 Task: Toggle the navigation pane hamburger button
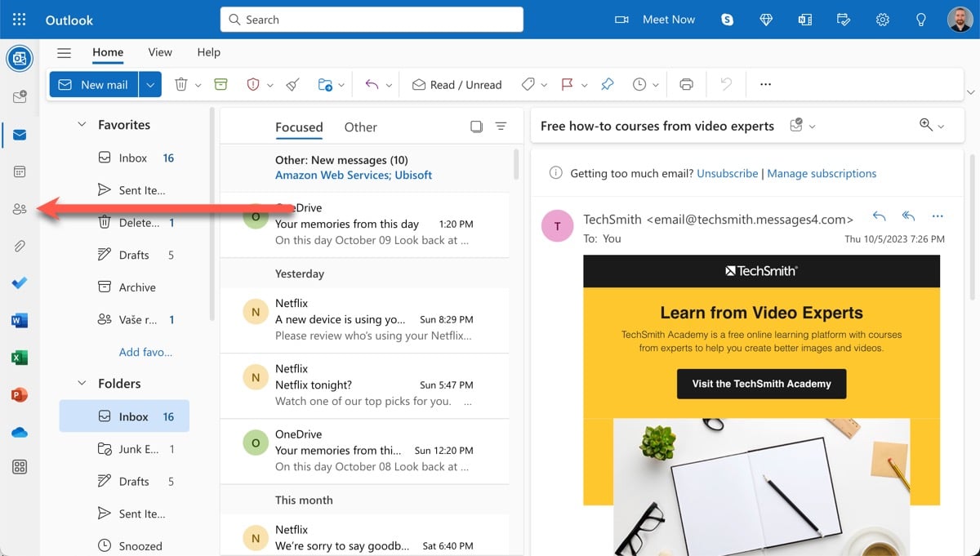click(64, 52)
